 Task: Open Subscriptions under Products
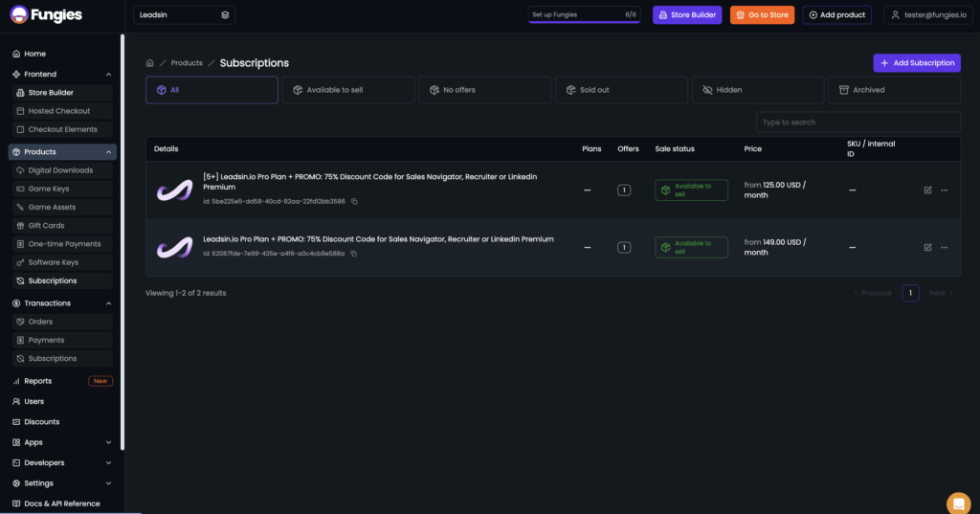(x=61, y=280)
